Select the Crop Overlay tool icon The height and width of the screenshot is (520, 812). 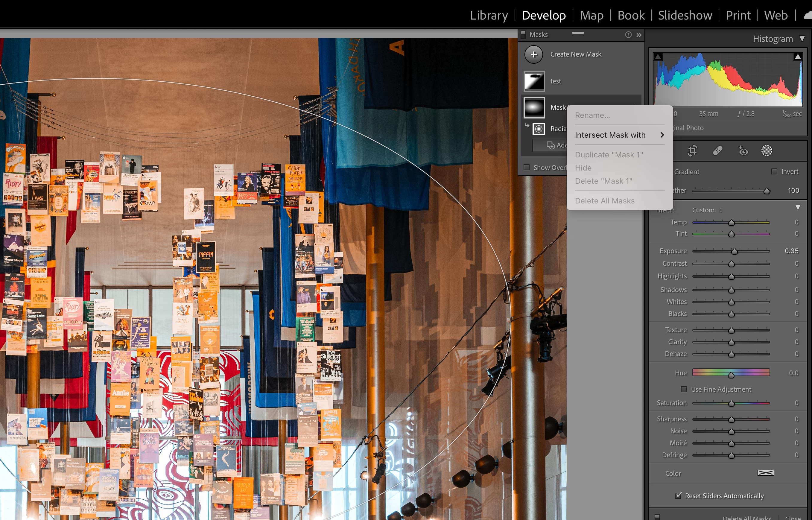[x=692, y=150]
